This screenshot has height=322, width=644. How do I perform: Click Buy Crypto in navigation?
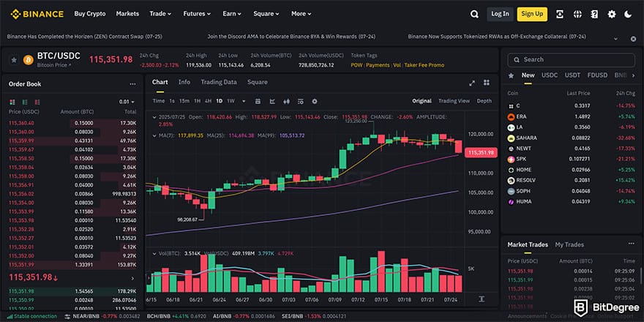pyautogui.click(x=90, y=14)
